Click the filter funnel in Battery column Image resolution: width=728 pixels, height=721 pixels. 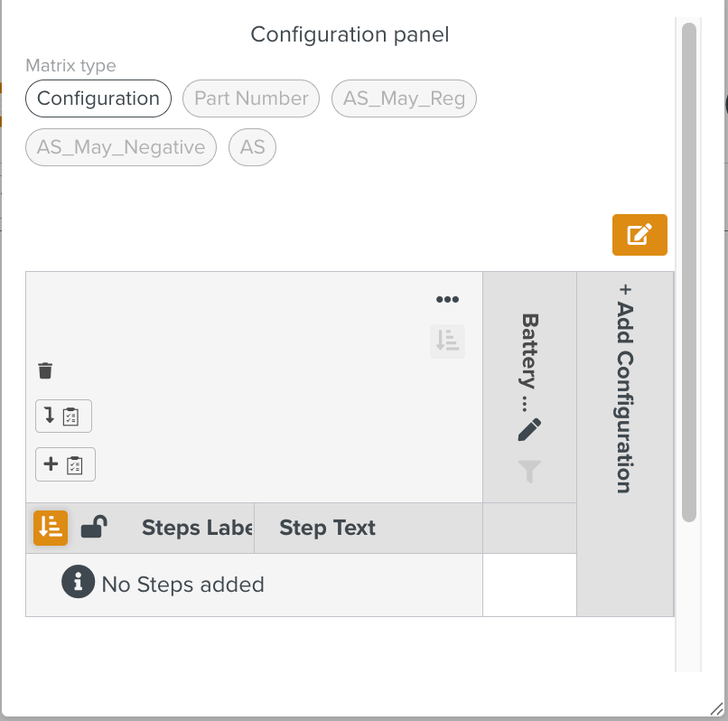tap(530, 471)
